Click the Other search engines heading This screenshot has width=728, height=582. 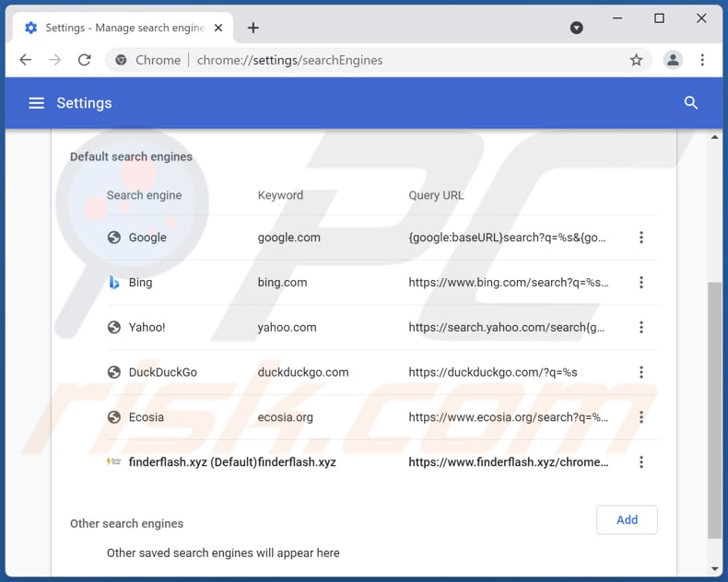click(127, 523)
